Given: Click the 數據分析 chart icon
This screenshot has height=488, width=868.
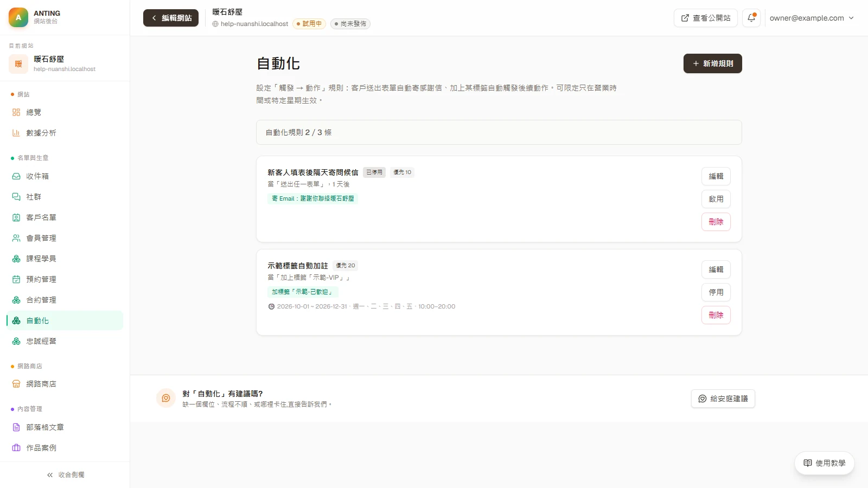Looking at the screenshot, I should [x=16, y=133].
